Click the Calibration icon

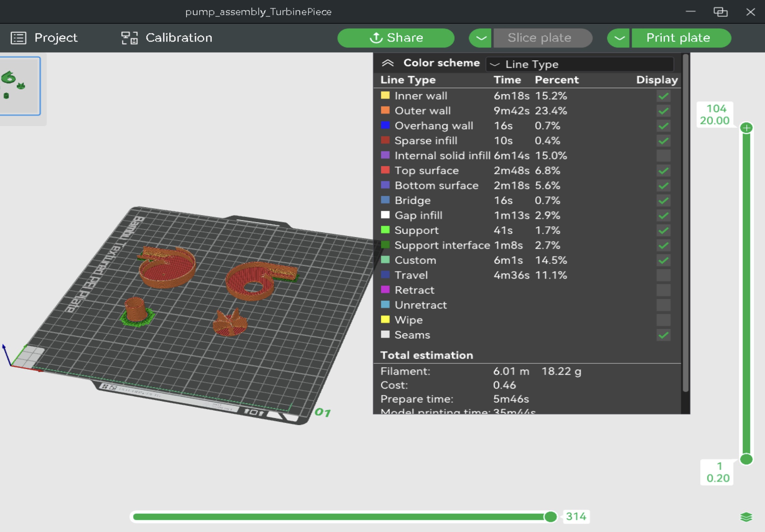(x=129, y=38)
